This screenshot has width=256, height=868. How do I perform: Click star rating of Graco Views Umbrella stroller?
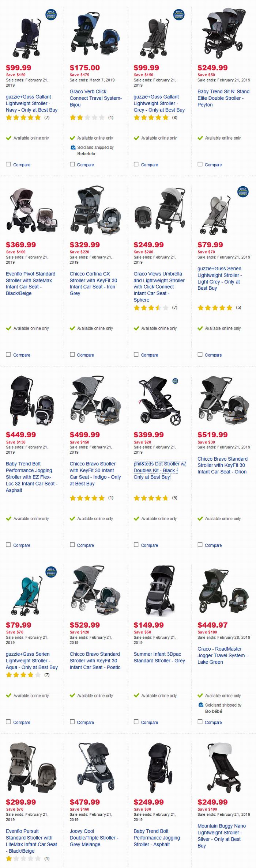point(151,308)
